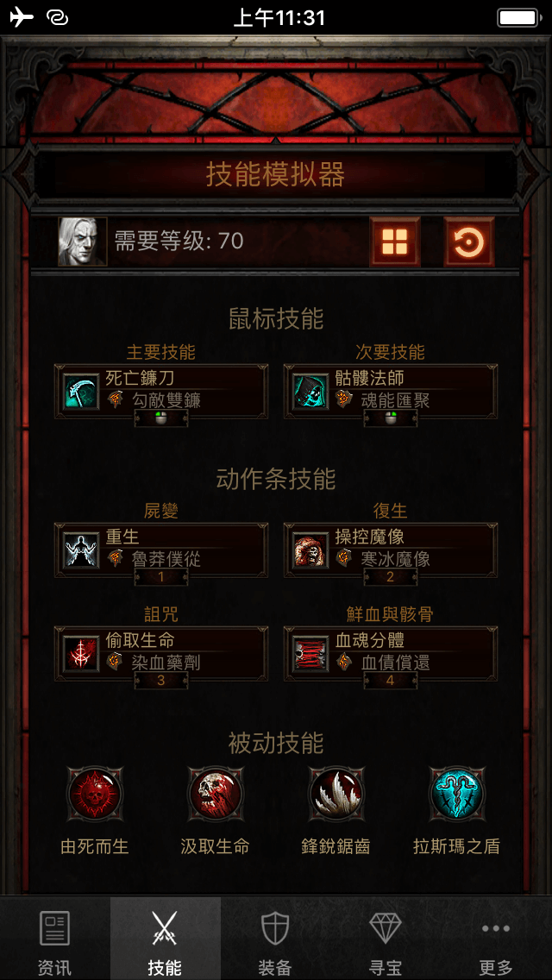552x980 pixels.
Task: Tap the 操控魔像 golem skill icon
Action: coord(311,550)
